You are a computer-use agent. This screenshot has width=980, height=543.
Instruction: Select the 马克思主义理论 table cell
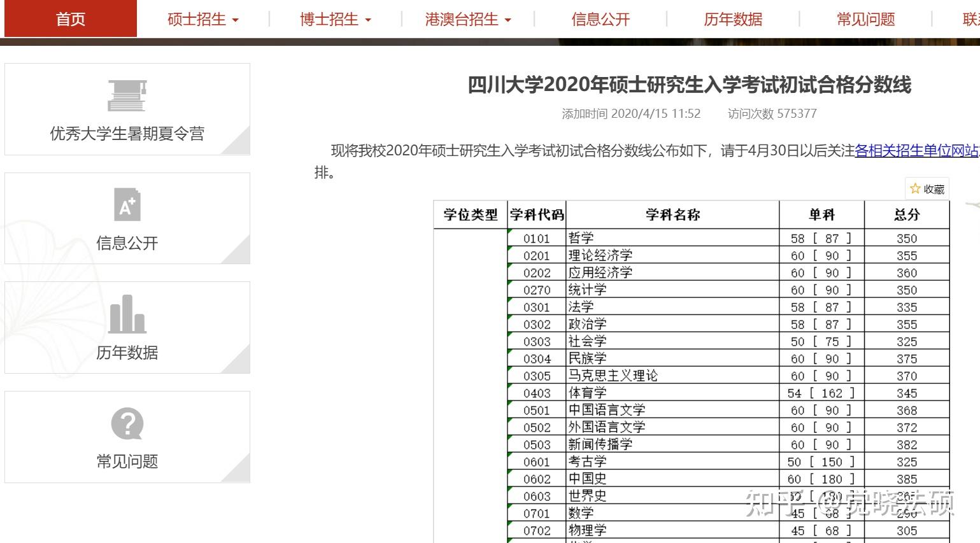point(672,376)
